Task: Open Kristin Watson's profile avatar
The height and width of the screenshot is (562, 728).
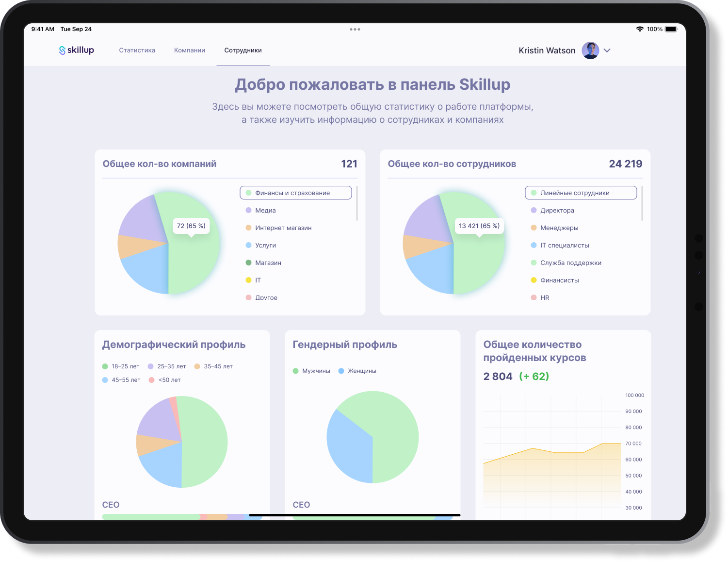Action: coord(590,50)
